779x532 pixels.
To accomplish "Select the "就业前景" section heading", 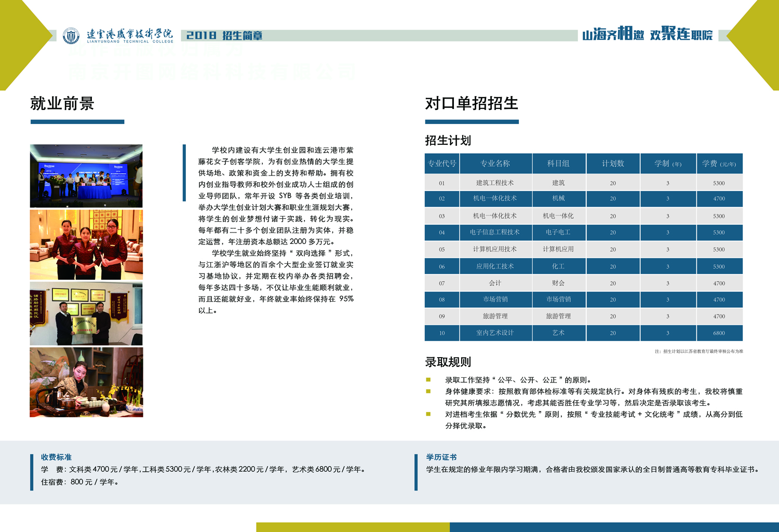I will click(x=62, y=103).
